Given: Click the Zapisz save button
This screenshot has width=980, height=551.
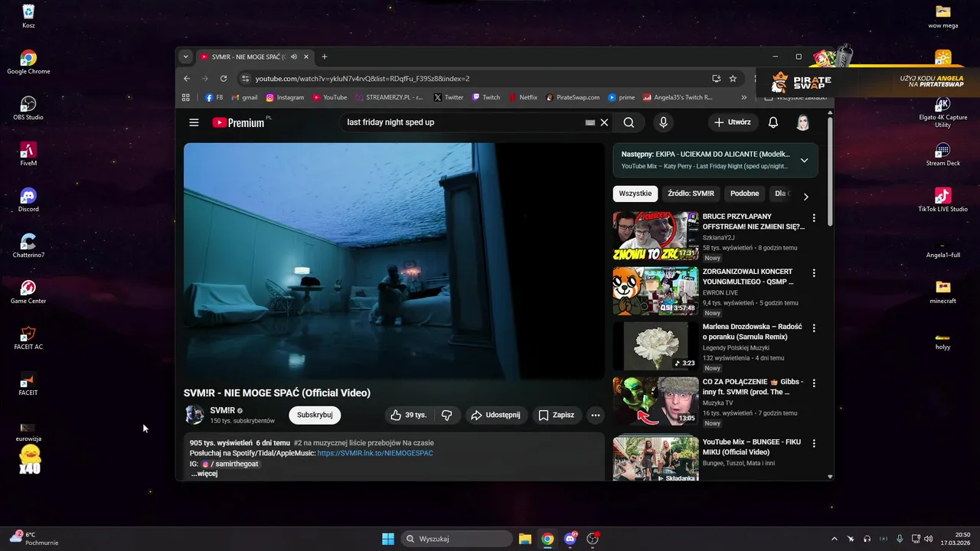Looking at the screenshot, I should coord(556,415).
